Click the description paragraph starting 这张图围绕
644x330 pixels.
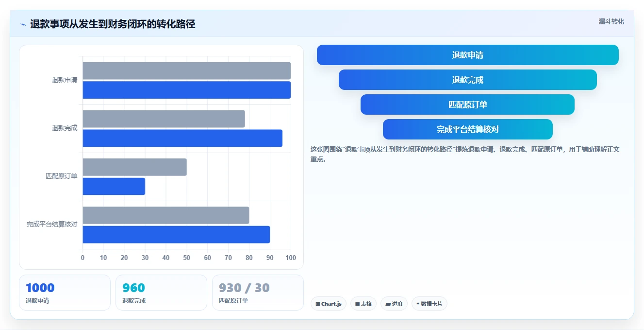click(465, 154)
